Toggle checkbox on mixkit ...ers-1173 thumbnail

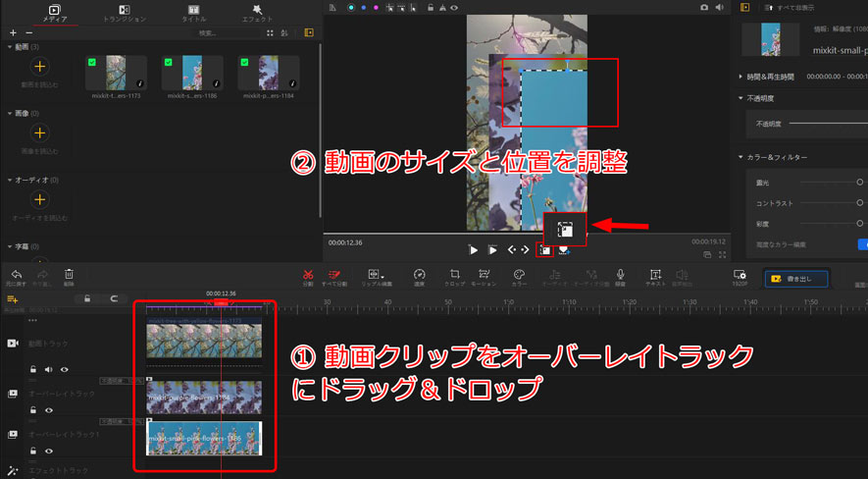[x=92, y=62]
